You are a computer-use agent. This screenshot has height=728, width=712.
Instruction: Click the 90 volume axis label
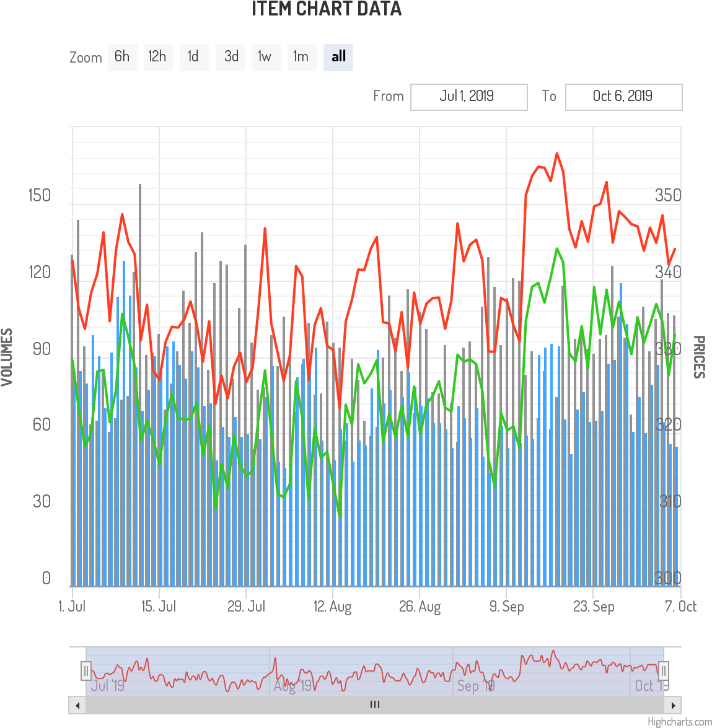click(42, 349)
